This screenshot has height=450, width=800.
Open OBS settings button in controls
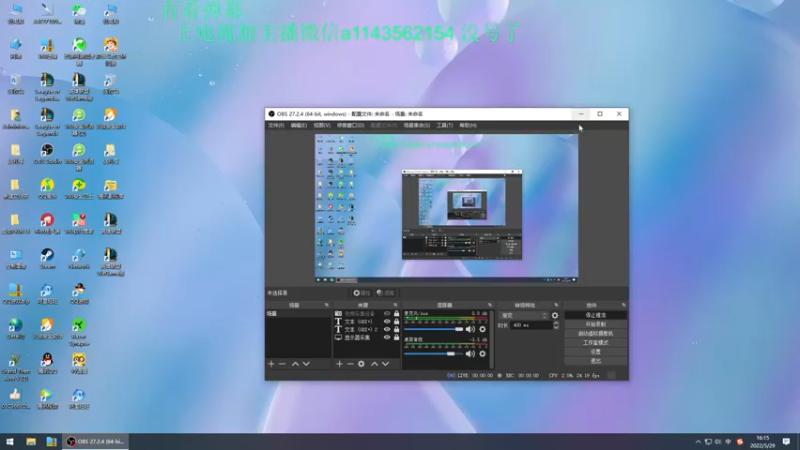pyautogui.click(x=596, y=352)
